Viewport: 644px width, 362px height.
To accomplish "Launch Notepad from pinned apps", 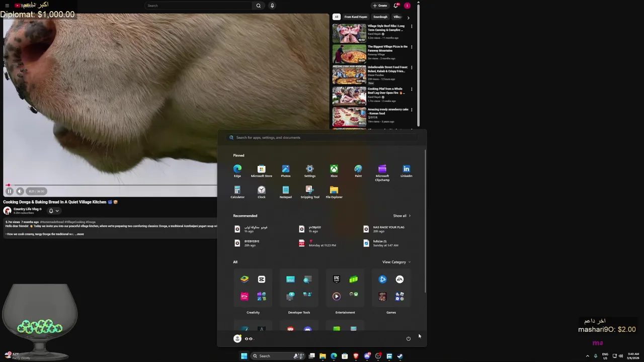I will pos(286,192).
